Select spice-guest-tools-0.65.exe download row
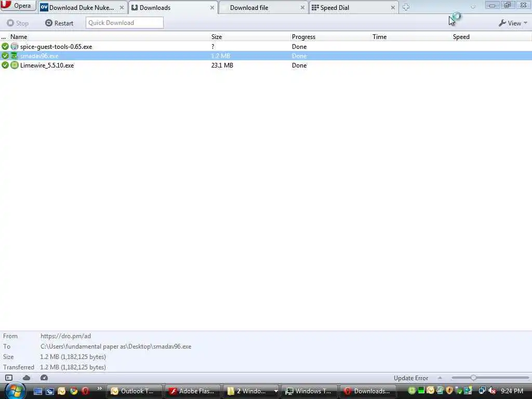Screen dimensions: 532x399 pos(266,46)
